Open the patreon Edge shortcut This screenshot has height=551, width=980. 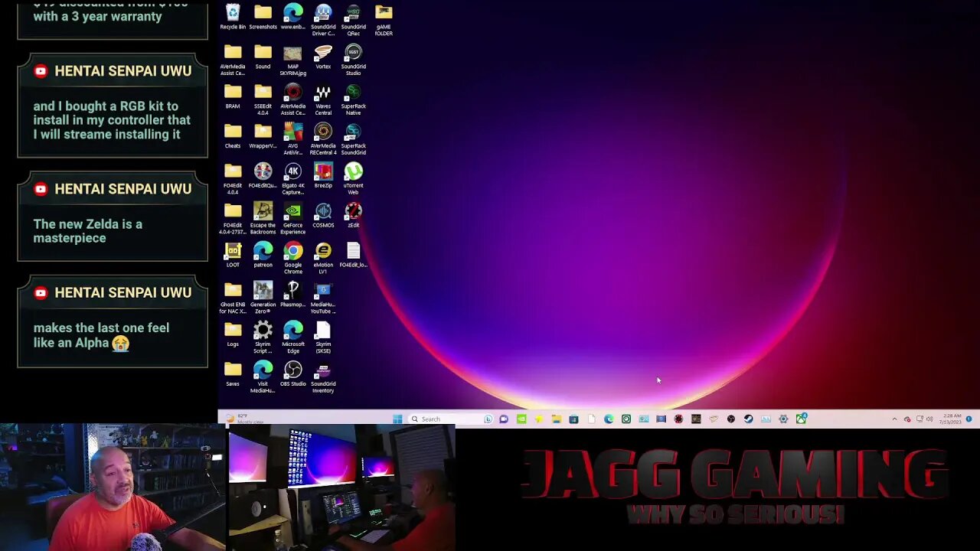(263, 255)
